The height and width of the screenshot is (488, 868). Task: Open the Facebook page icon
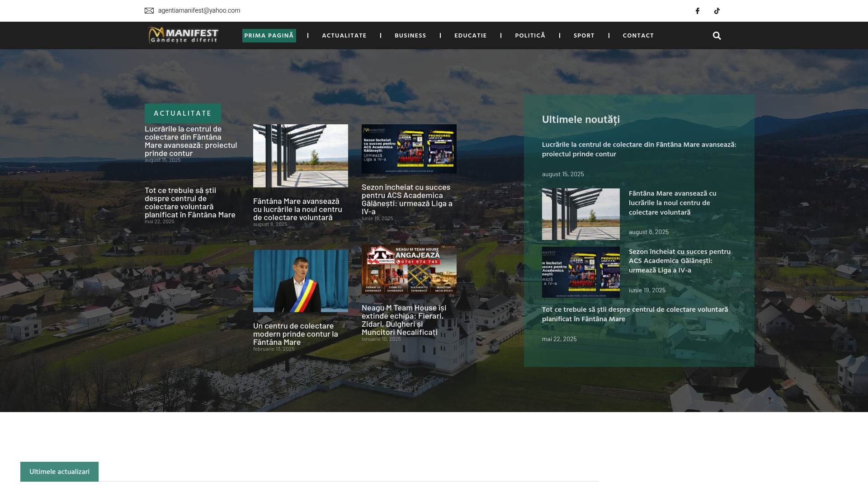(698, 11)
